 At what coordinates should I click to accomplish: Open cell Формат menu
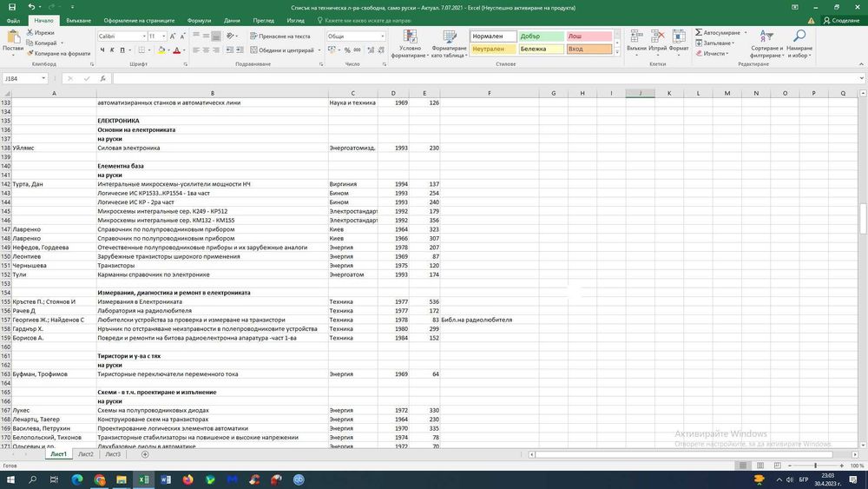[x=679, y=41]
